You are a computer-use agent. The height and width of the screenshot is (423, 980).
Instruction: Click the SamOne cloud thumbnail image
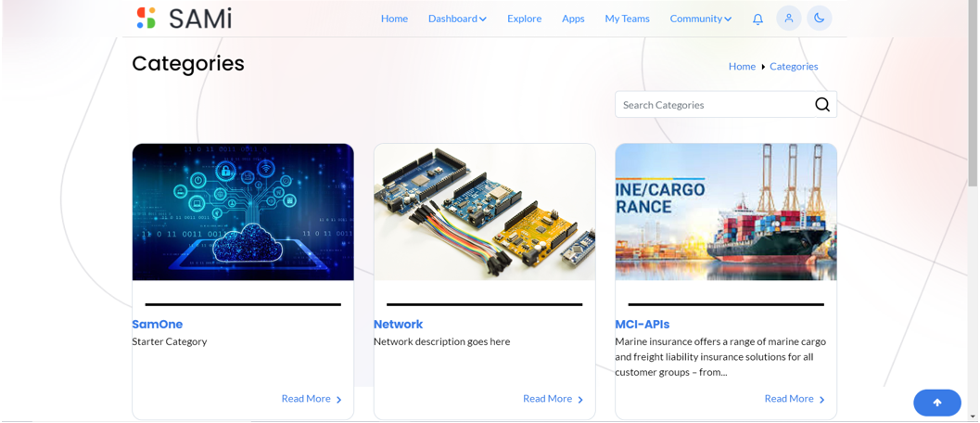(243, 212)
